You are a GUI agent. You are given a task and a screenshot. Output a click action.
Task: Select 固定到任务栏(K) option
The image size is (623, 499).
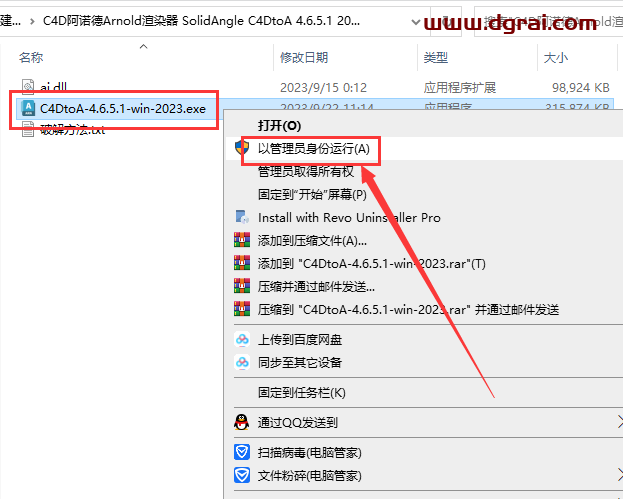[302, 393]
